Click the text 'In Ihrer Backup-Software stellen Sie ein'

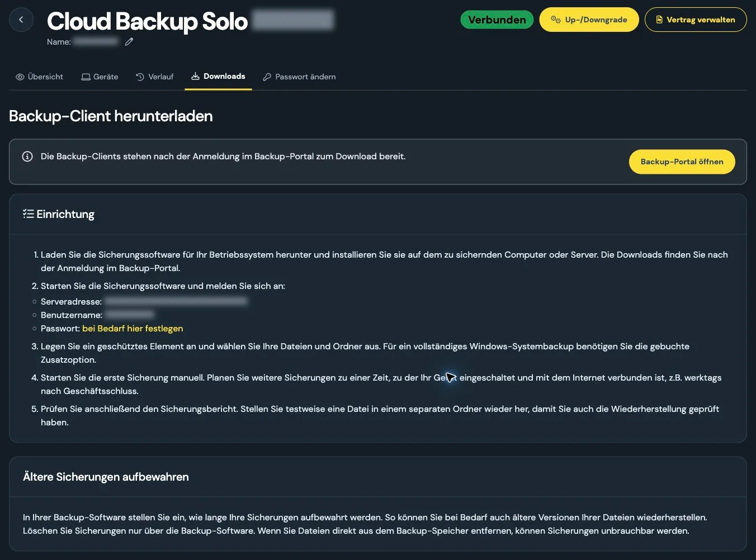click(104, 518)
